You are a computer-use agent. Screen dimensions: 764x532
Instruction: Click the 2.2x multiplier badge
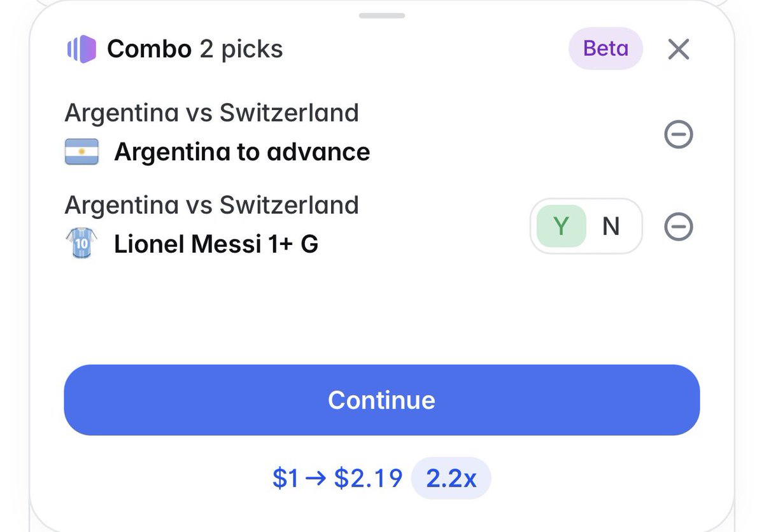451,479
